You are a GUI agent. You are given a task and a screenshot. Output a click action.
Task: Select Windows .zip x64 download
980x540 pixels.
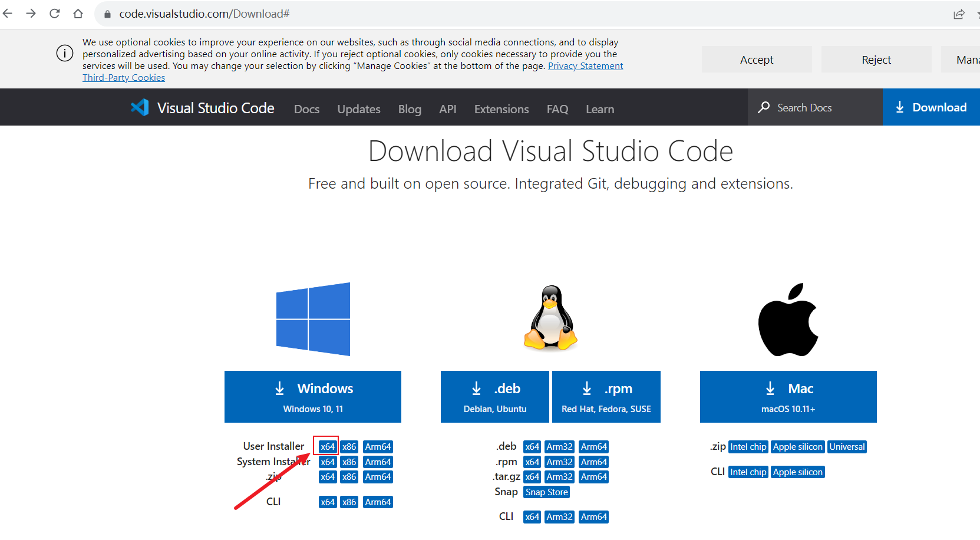(328, 477)
